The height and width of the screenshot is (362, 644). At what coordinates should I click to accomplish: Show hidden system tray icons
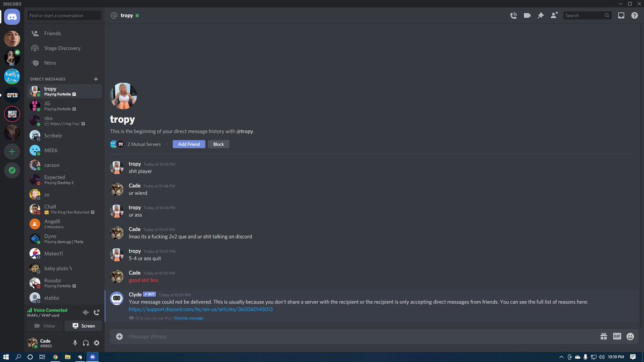tap(561, 357)
